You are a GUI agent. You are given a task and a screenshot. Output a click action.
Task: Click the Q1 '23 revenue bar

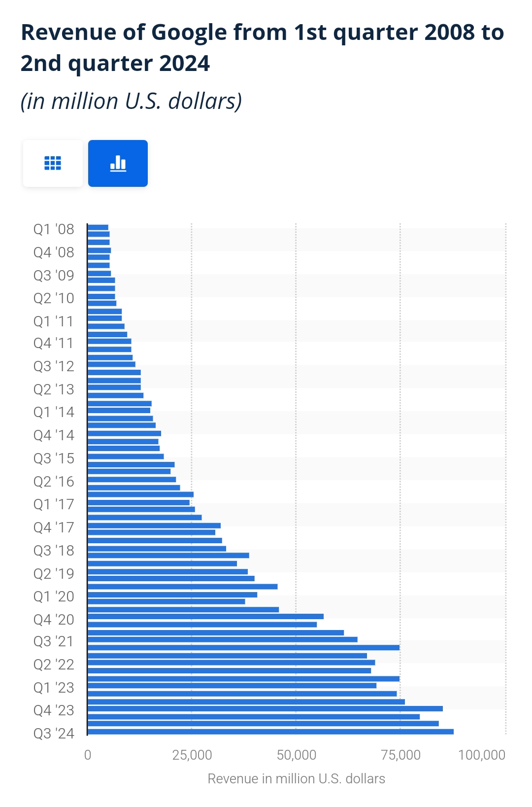(232, 685)
